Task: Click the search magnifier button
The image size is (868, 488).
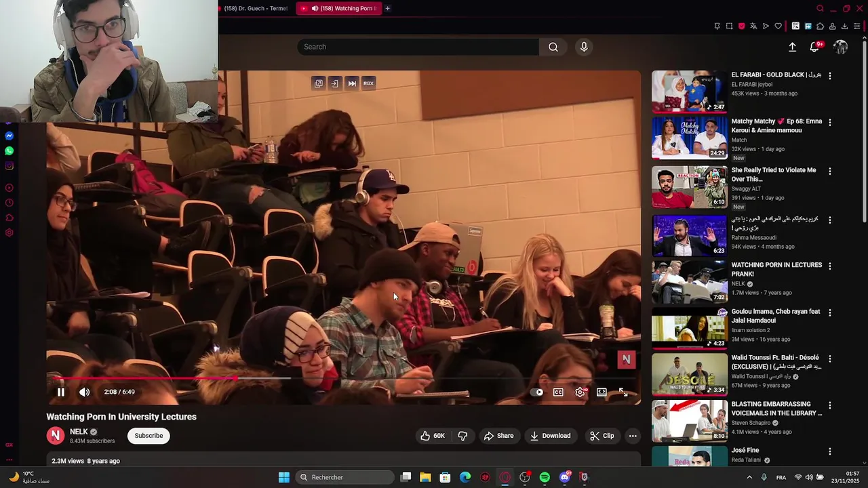Action: point(553,47)
